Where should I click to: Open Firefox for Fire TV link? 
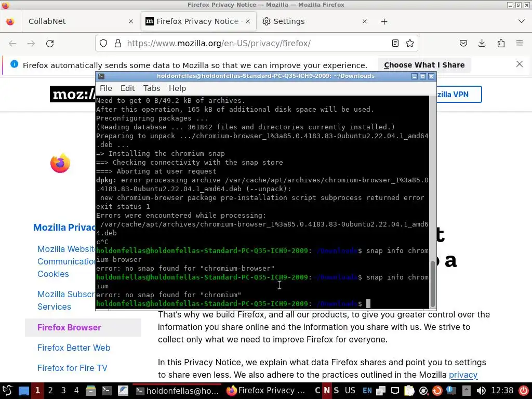(72, 368)
